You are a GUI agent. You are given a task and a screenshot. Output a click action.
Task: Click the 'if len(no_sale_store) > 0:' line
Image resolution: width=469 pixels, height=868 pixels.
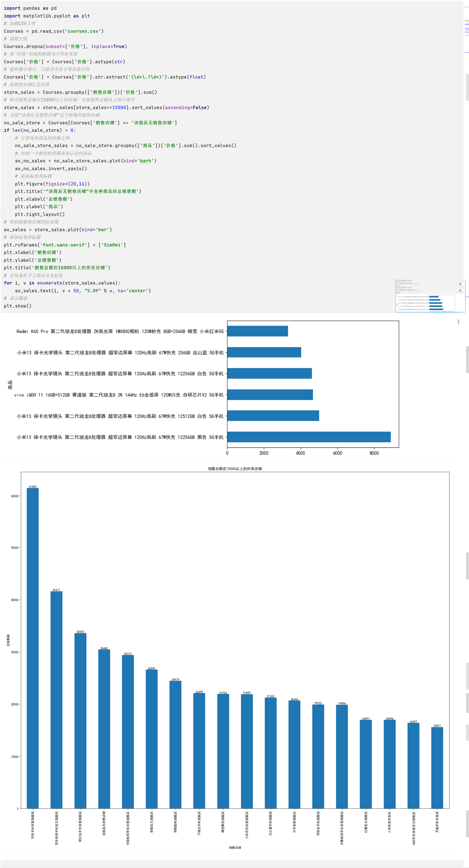(40, 130)
